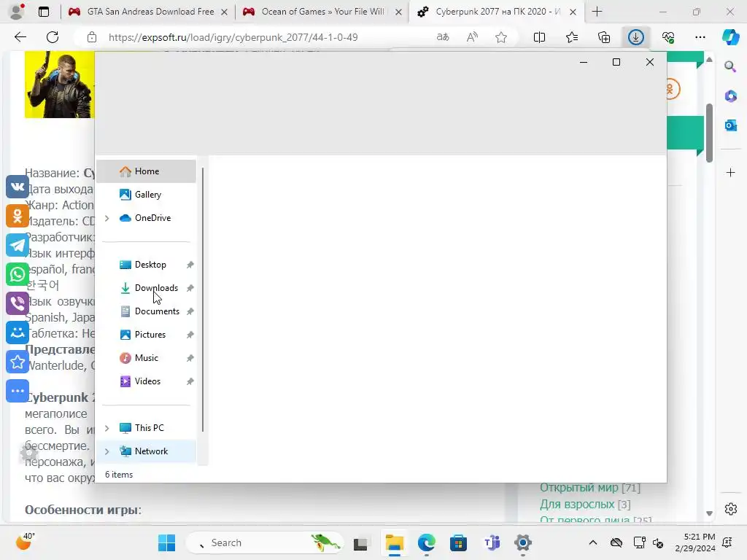The width and height of the screenshot is (747, 560).
Task: Click the webpage vertical scrollbar thumb
Action: tap(709, 133)
